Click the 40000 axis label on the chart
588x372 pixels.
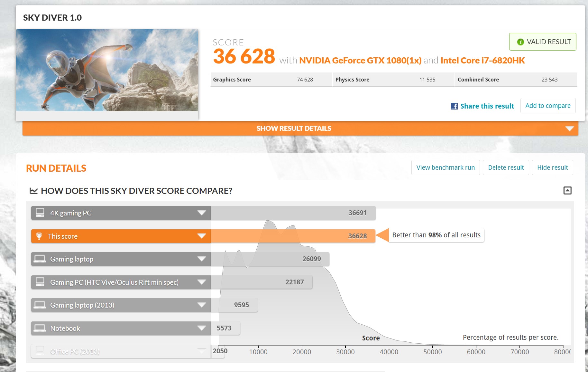(x=389, y=352)
